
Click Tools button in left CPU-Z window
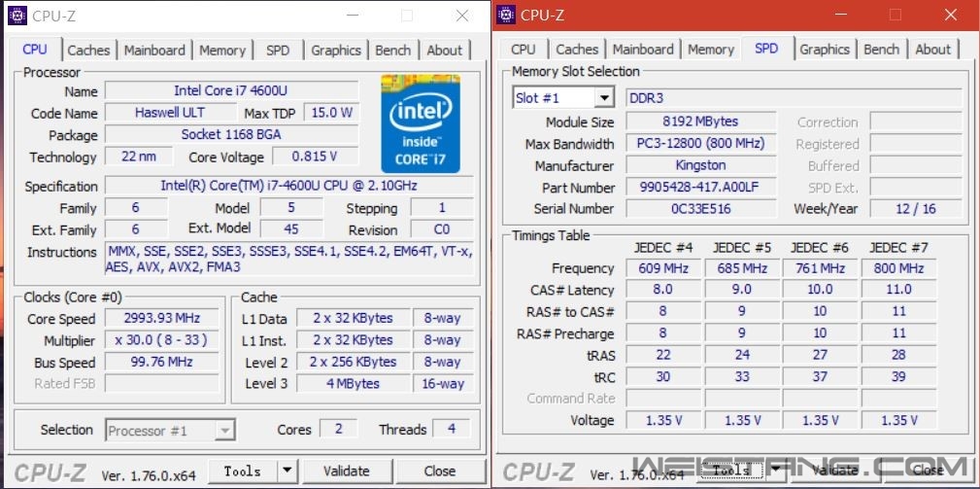pos(243,471)
